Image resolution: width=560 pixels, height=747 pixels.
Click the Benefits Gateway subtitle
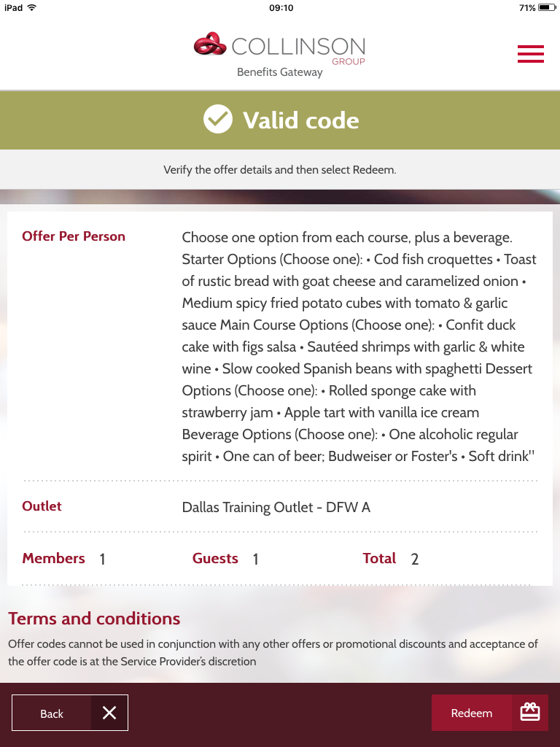[279, 72]
